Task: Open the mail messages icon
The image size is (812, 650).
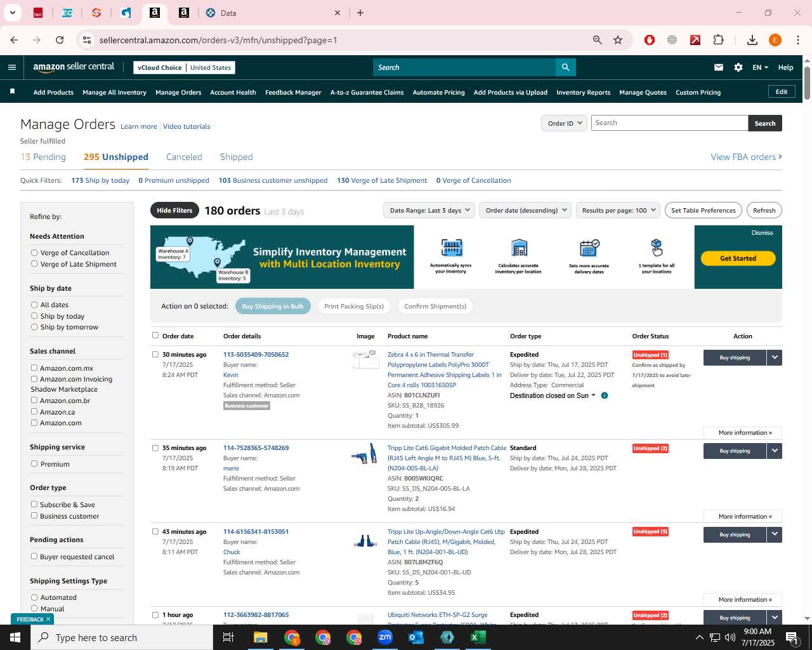Action: (719, 67)
